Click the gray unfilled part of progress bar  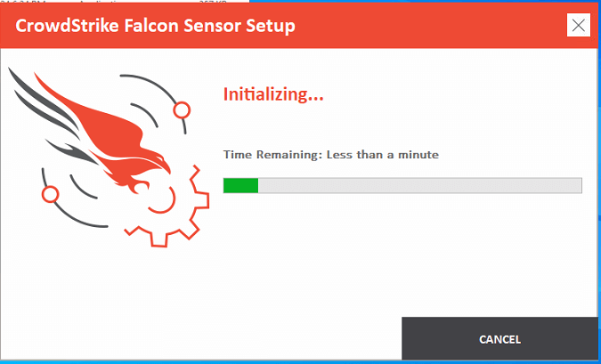tap(419, 185)
